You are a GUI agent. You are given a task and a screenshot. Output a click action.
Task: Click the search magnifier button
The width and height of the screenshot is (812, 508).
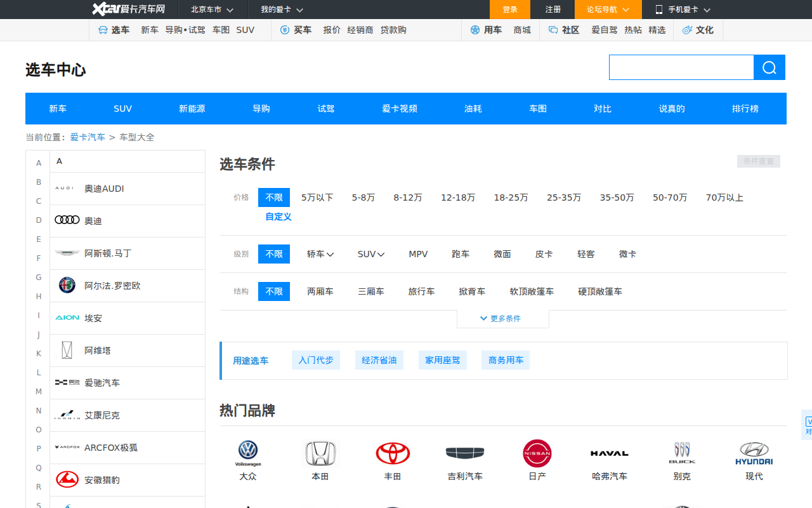[x=769, y=67]
